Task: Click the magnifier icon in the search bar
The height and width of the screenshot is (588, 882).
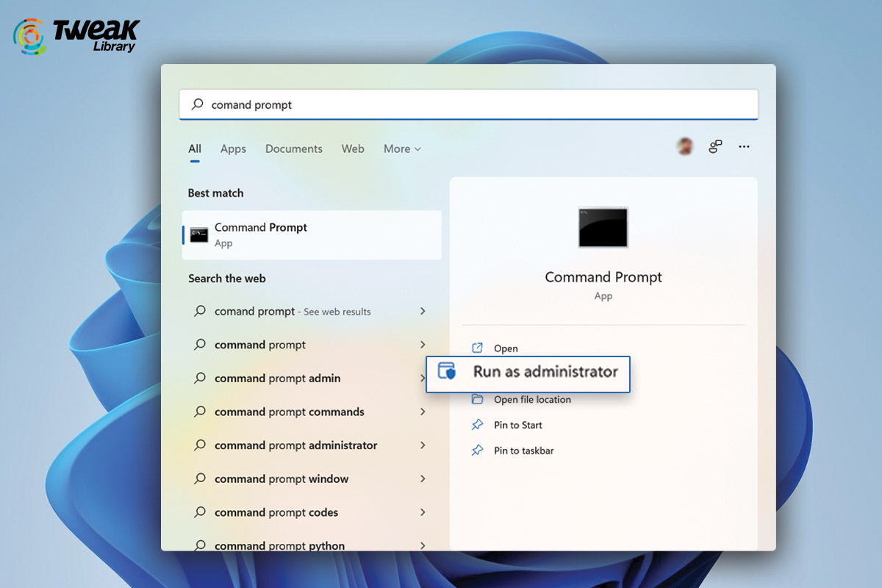Action: tap(197, 104)
